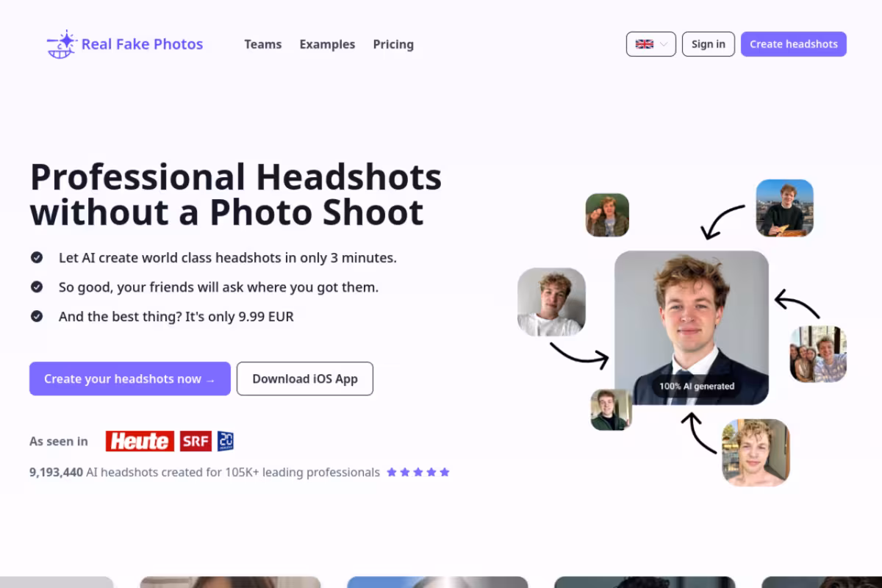Click the As seen in label

coord(59,441)
